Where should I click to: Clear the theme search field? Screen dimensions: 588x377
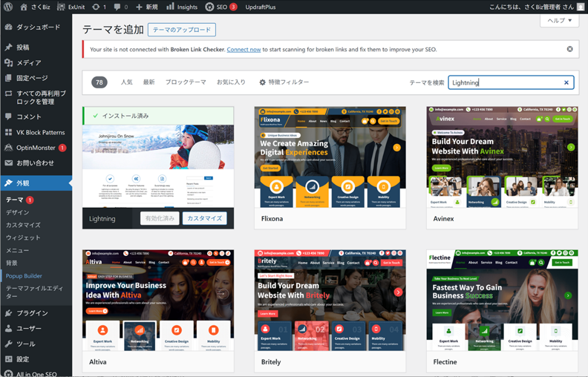point(566,83)
